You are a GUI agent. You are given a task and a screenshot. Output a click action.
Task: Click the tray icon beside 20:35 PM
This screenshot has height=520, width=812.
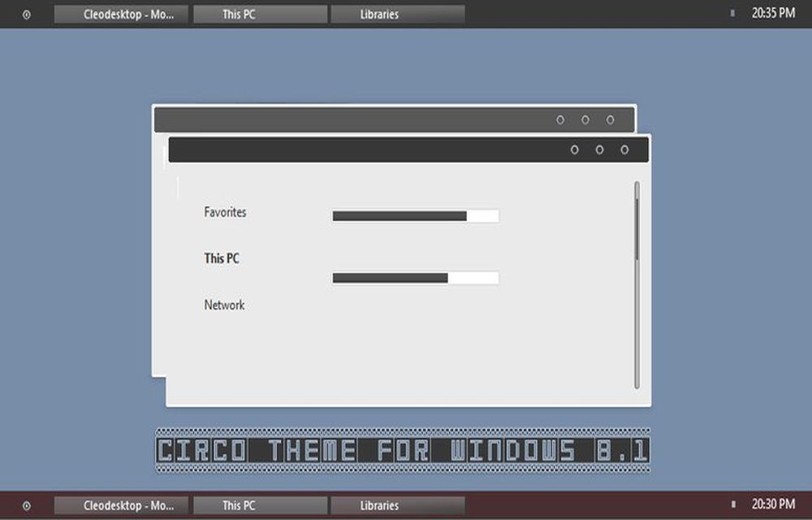tap(732, 14)
